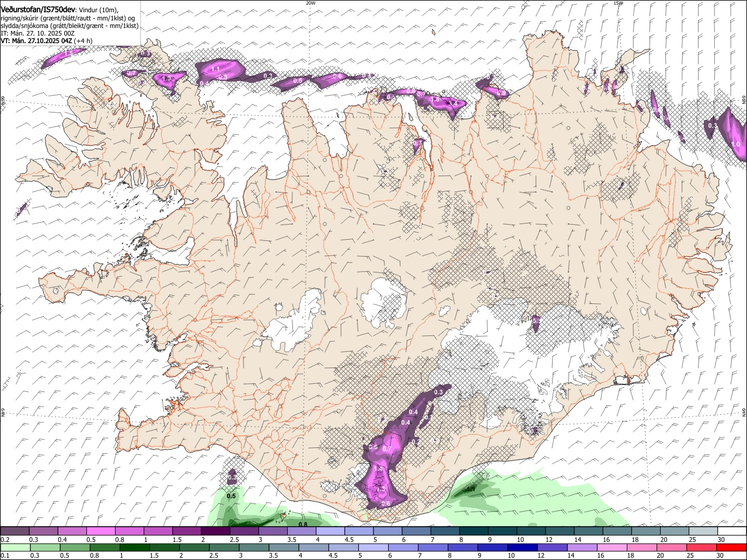Click the medium green 0.5 swatch, lower legend row

(75, 548)
